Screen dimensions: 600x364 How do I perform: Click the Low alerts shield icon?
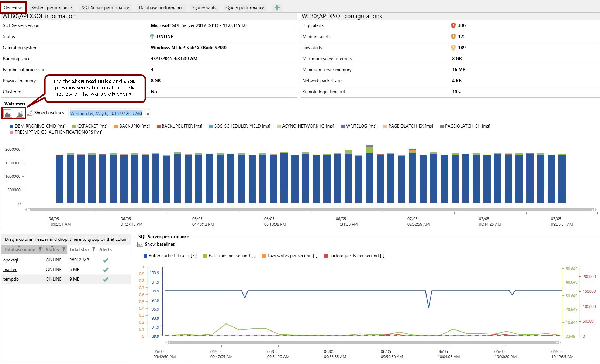coord(453,48)
